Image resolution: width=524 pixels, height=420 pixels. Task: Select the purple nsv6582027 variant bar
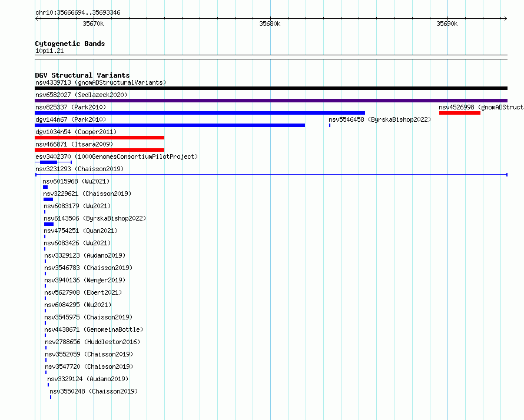271,101
